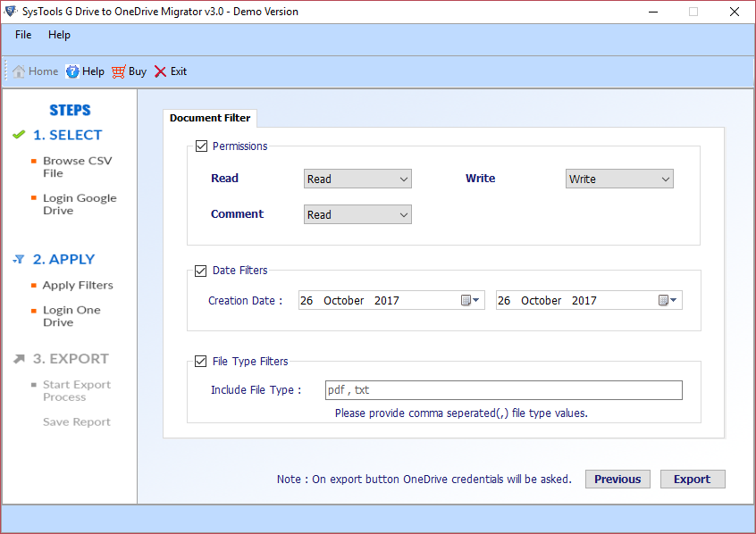Screen dimensions: 756x534
Task: Select the Save Report step
Action: (77, 422)
